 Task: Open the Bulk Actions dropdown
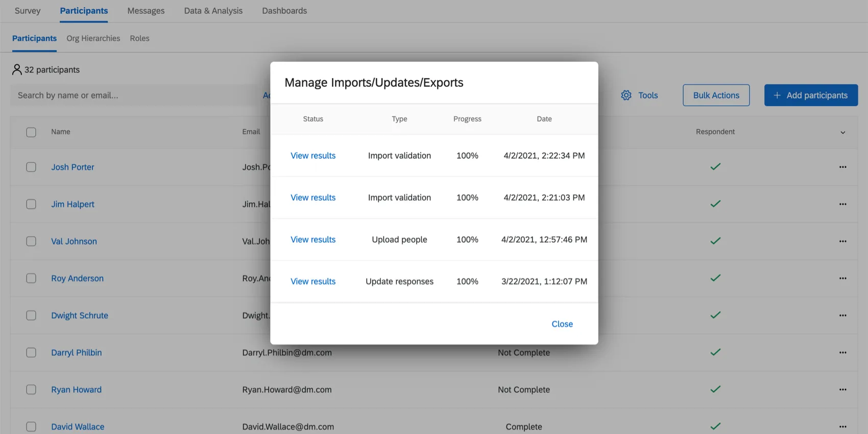716,95
